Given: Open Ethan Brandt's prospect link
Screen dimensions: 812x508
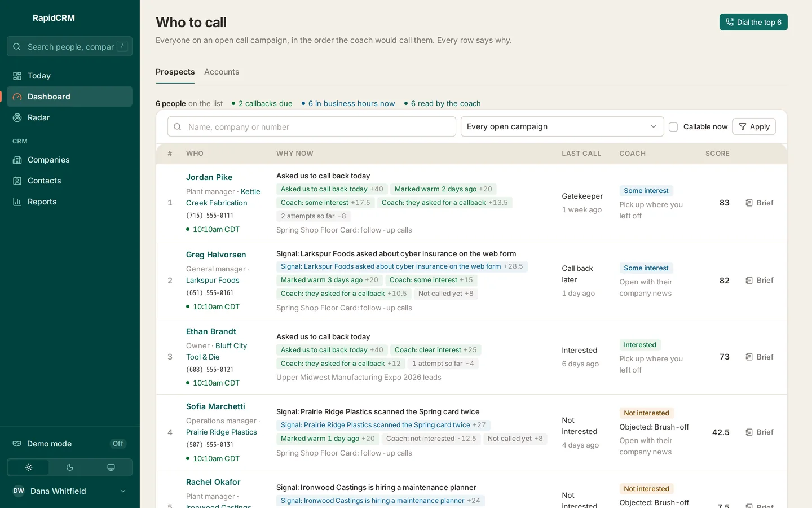Looking at the screenshot, I should coord(211,331).
